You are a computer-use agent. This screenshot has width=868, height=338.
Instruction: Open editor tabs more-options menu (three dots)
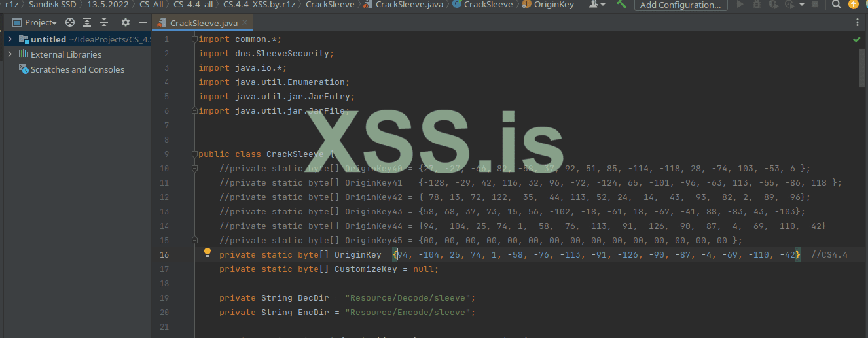pos(858,22)
